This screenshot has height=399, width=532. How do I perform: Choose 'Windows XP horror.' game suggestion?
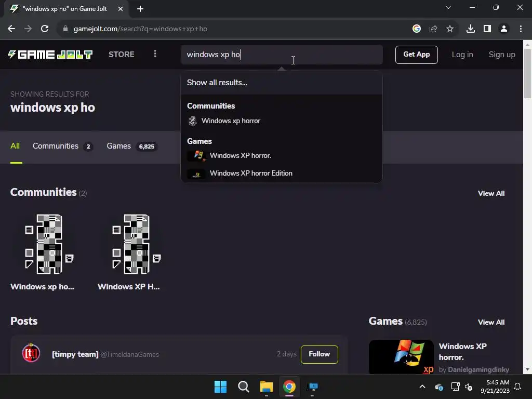click(x=282, y=155)
